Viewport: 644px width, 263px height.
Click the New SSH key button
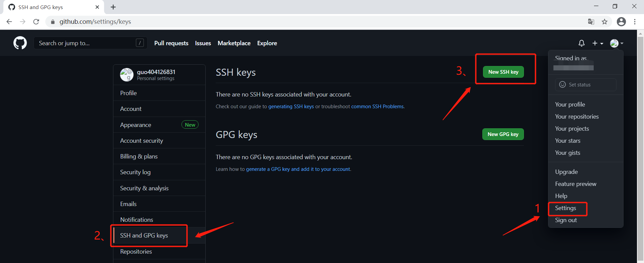(503, 72)
